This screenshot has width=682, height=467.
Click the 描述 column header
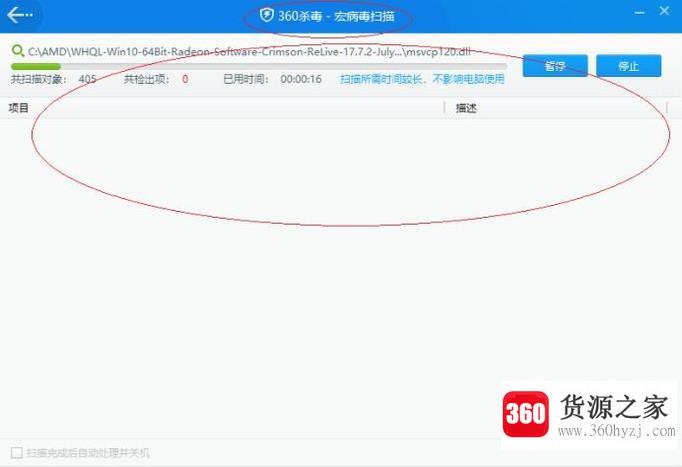466,108
